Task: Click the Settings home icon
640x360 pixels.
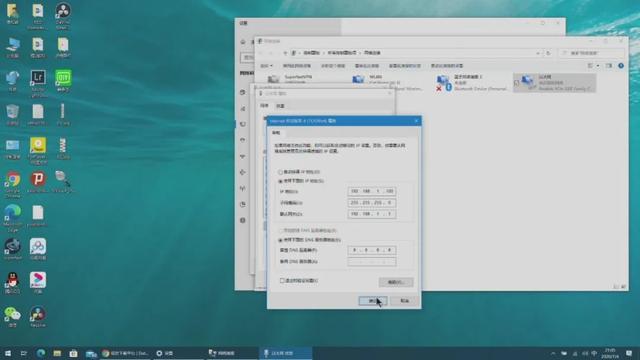Action: pyautogui.click(x=243, y=42)
